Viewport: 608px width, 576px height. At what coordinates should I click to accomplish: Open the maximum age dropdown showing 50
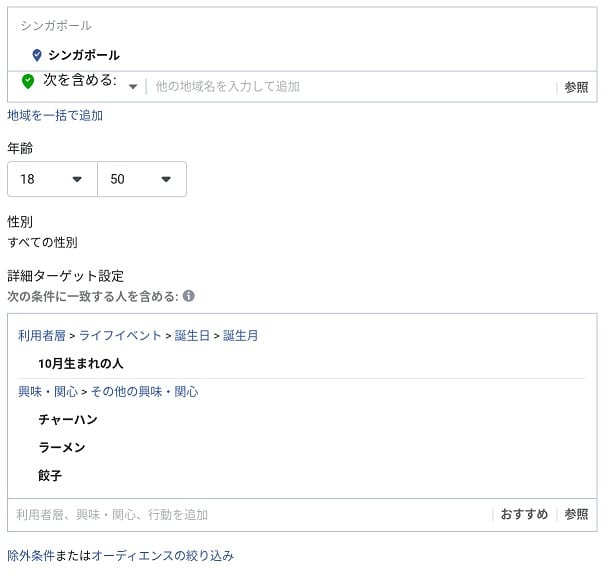pos(142,179)
